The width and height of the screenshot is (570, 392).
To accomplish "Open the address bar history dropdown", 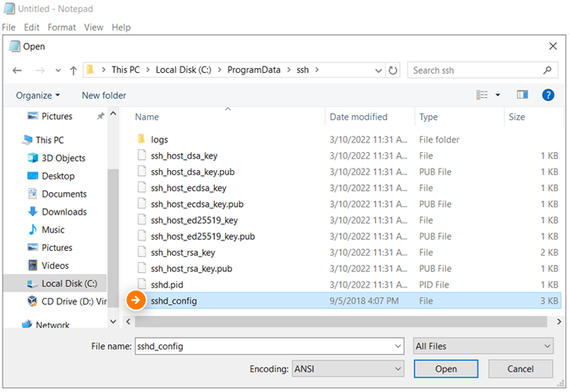I will point(379,71).
